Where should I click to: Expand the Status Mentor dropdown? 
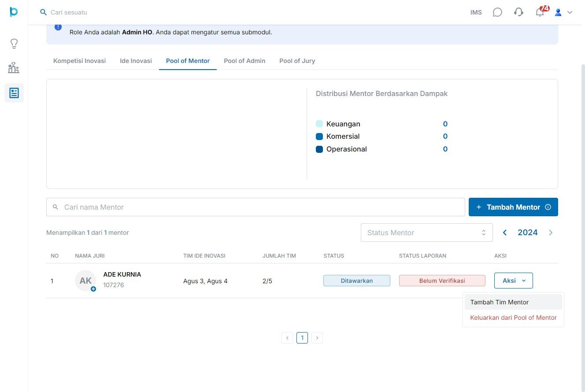pos(426,233)
